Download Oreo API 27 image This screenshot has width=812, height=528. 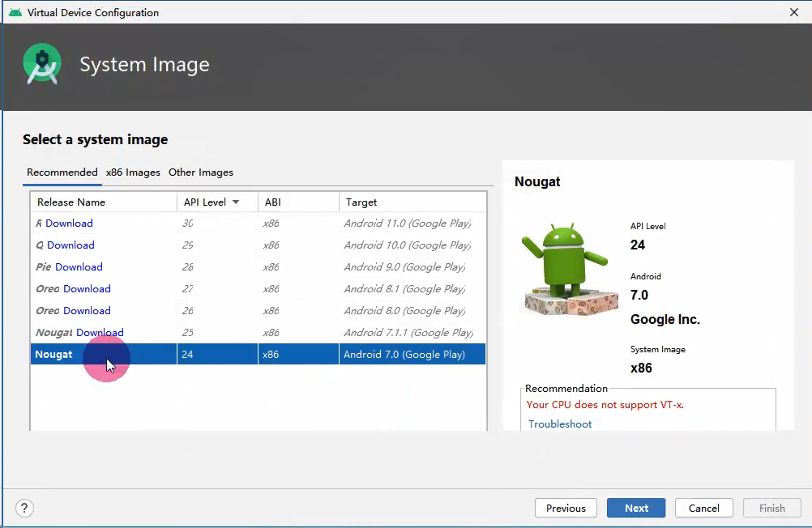point(87,288)
